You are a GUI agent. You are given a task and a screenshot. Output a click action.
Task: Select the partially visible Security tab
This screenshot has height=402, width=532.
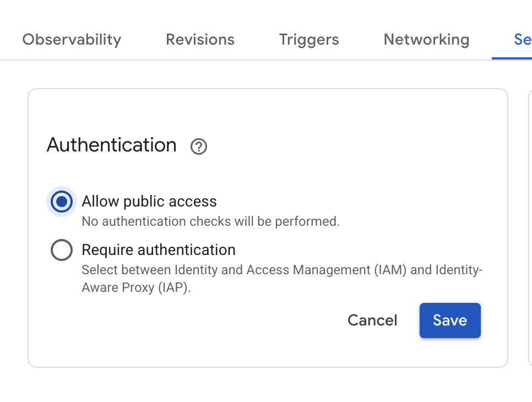click(x=522, y=40)
